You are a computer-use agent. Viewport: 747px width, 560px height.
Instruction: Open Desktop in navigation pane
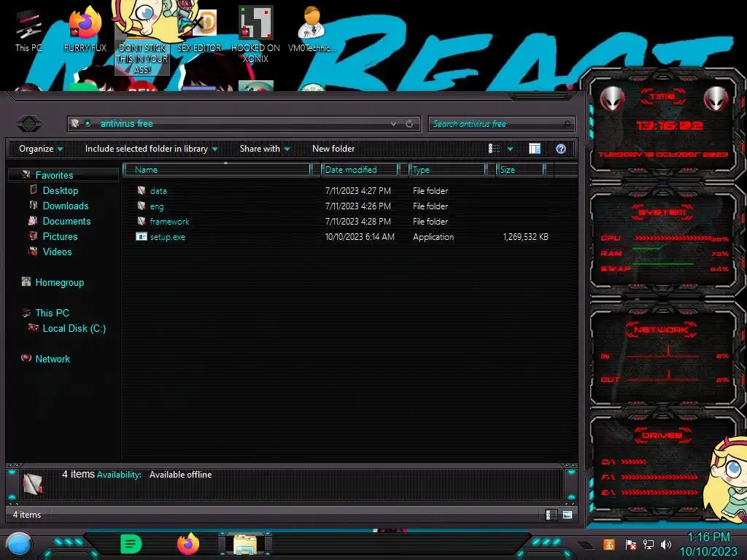pos(61,190)
